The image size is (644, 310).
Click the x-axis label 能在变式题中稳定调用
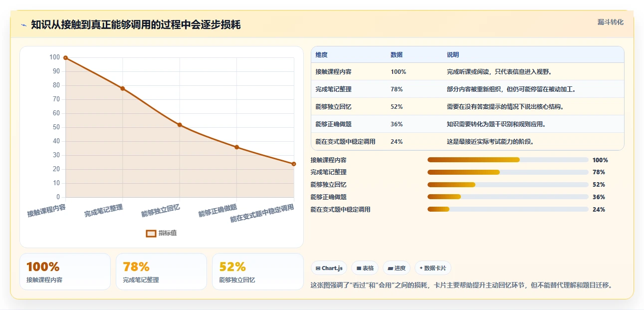click(262, 213)
